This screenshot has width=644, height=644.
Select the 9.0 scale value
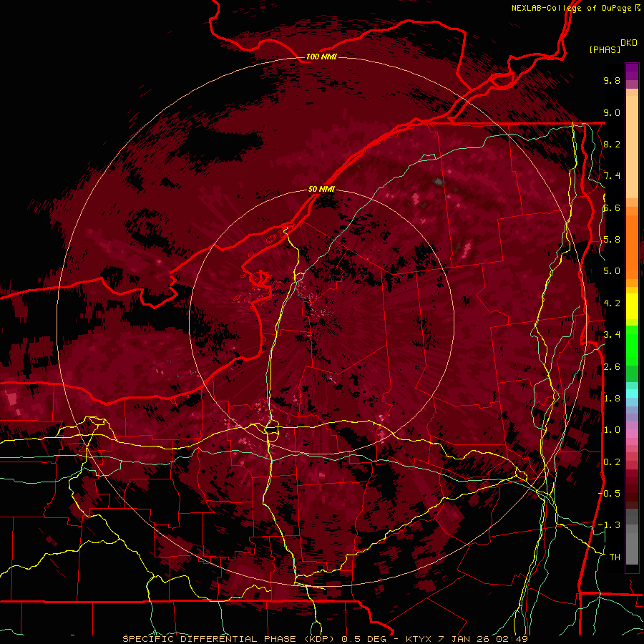point(612,112)
